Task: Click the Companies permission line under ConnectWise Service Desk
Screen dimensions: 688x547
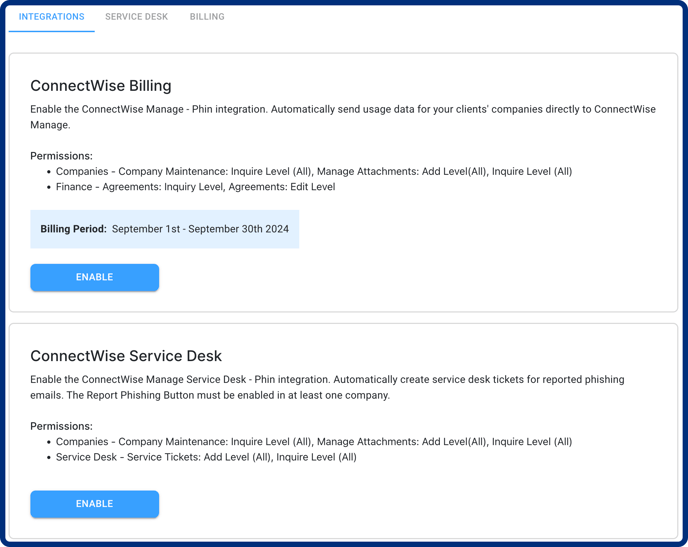Action: (x=314, y=442)
